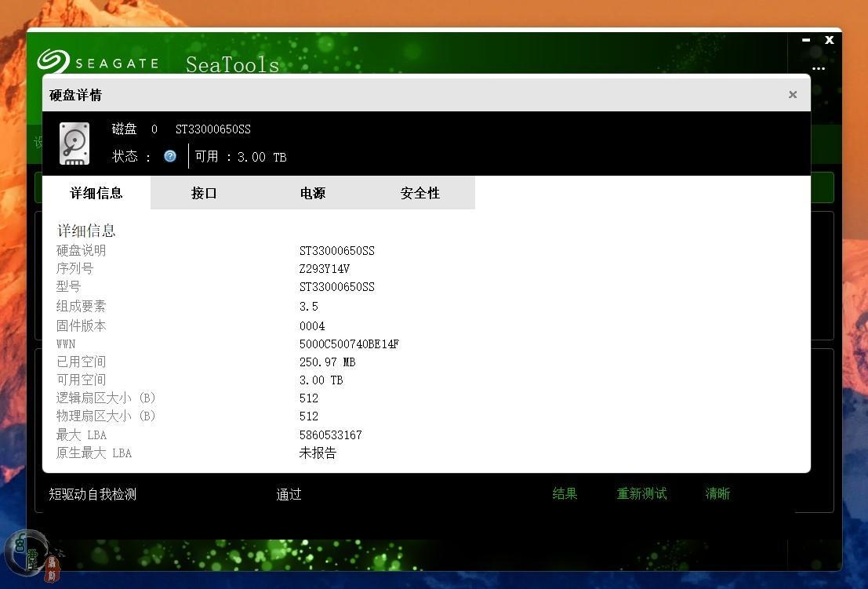Click the SeaTools application title
The height and width of the screenshot is (589, 868).
(x=233, y=64)
